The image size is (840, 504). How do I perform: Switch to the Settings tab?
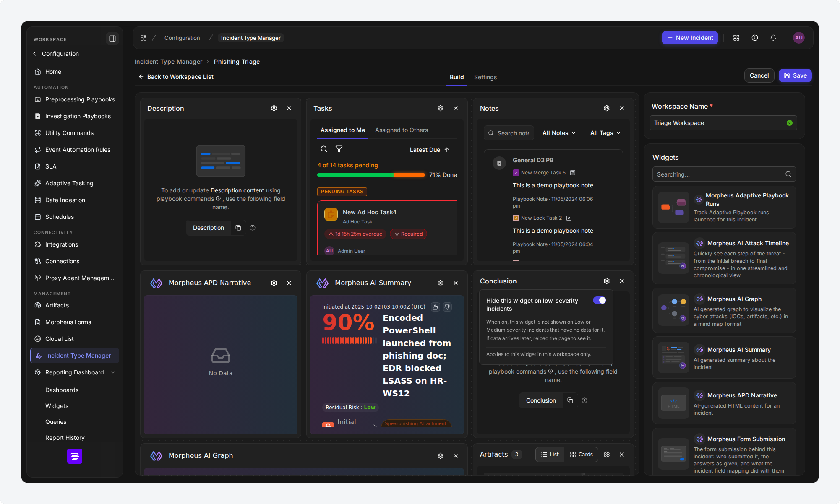(x=485, y=77)
